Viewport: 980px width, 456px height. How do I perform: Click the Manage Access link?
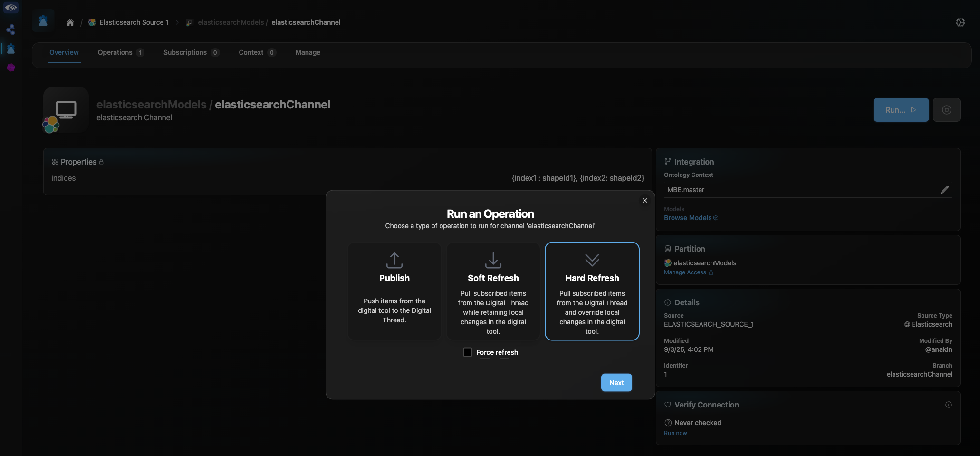(685, 272)
